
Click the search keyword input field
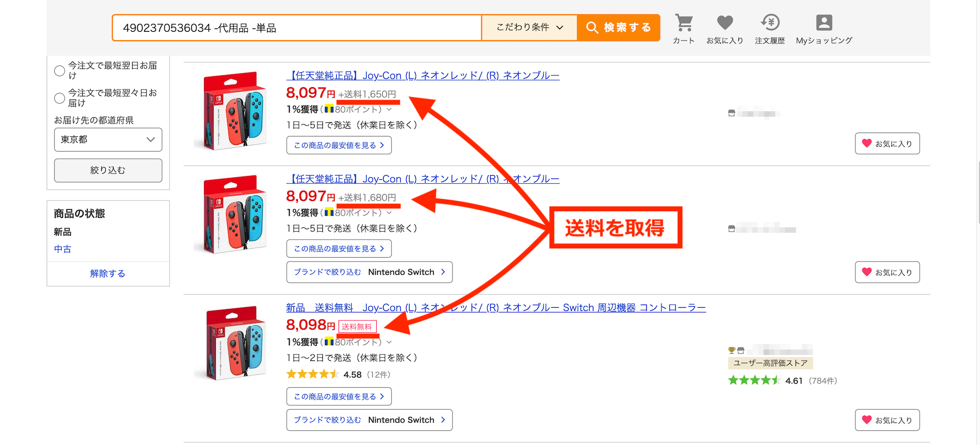coord(296,28)
